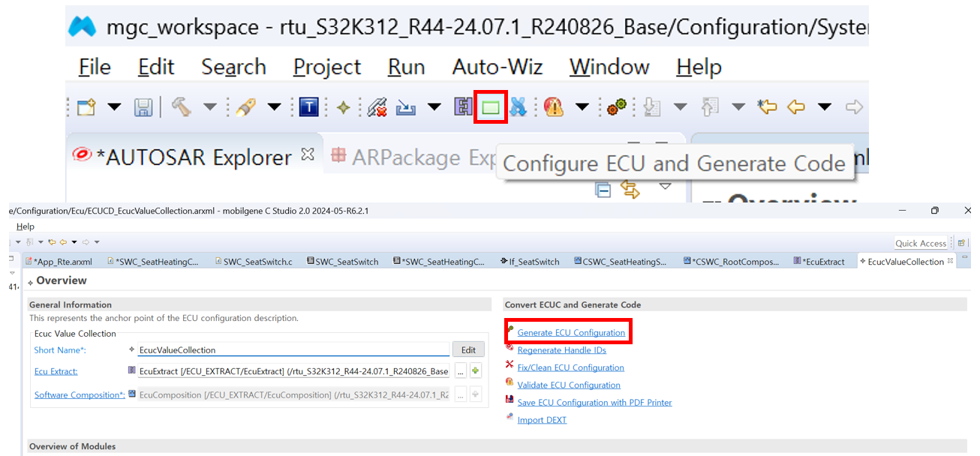980x456 pixels.
Task: Click the Generate ECU Configuration link
Action: (x=571, y=332)
